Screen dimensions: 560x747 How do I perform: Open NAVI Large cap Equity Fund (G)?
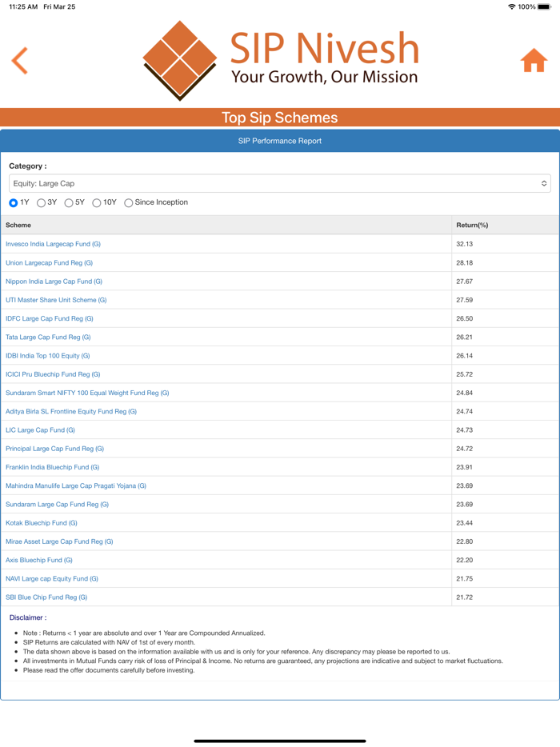click(52, 578)
